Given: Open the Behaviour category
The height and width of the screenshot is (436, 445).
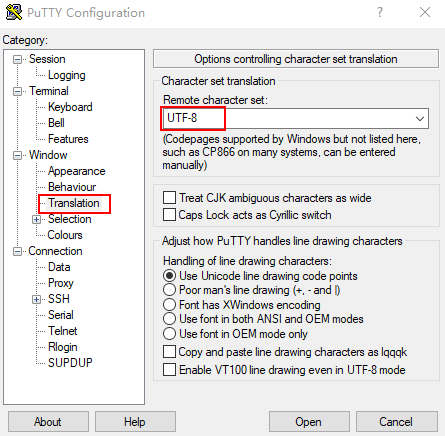Looking at the screenshot, I should click(x=72, y=187).
